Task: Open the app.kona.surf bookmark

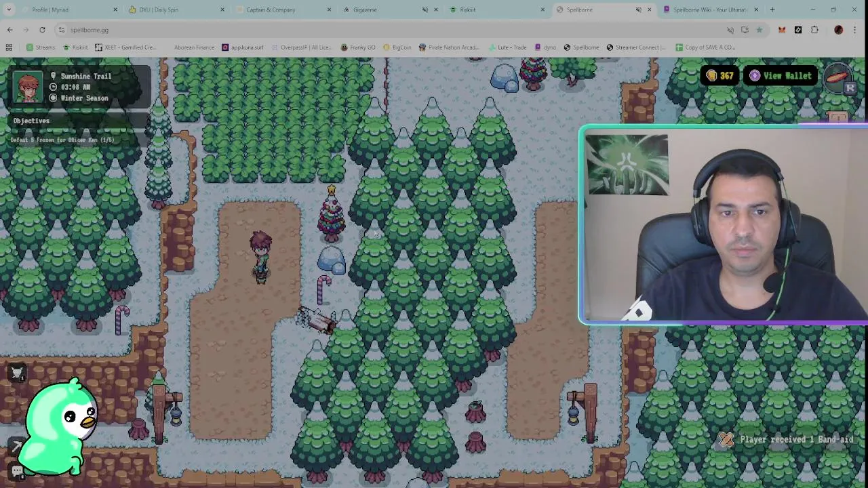Action: (243, 47)
